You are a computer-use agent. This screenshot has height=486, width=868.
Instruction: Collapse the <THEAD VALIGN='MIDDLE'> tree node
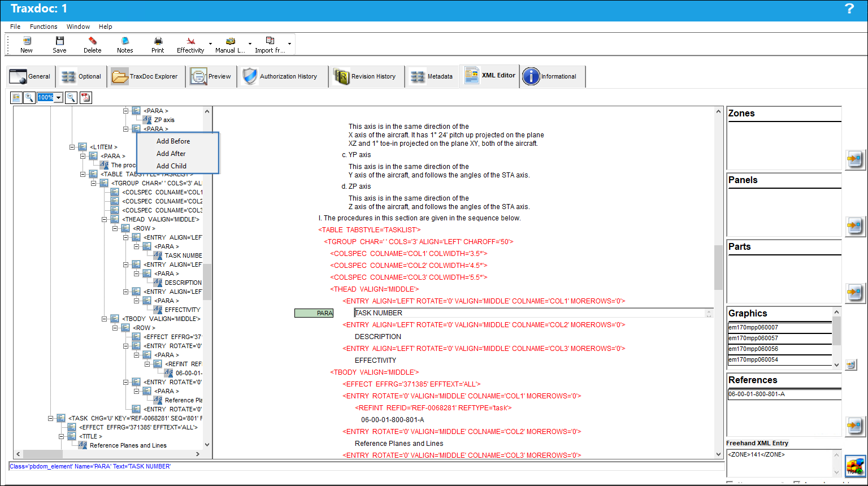pos(105,219)
